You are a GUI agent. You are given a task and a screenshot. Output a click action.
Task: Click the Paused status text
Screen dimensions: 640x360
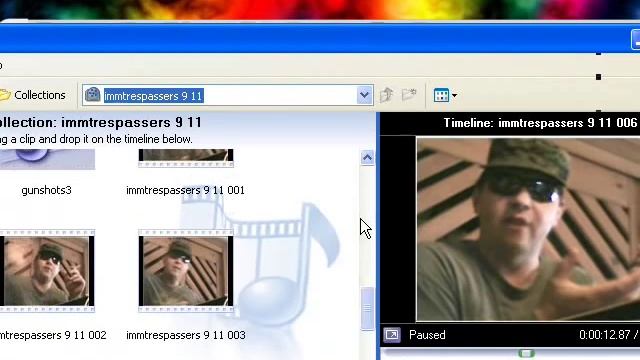[x=427, y=335]
